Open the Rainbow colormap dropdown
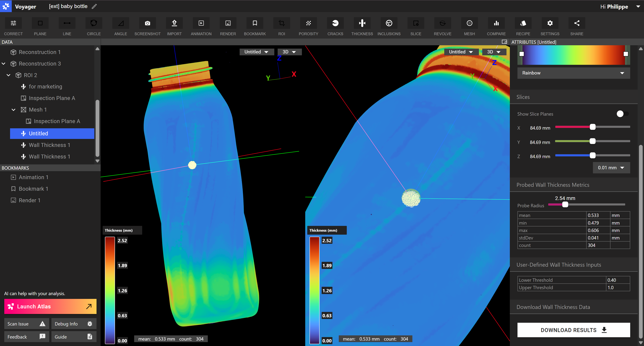The width and height of the screenshot is (644, 346). (573, 73)
